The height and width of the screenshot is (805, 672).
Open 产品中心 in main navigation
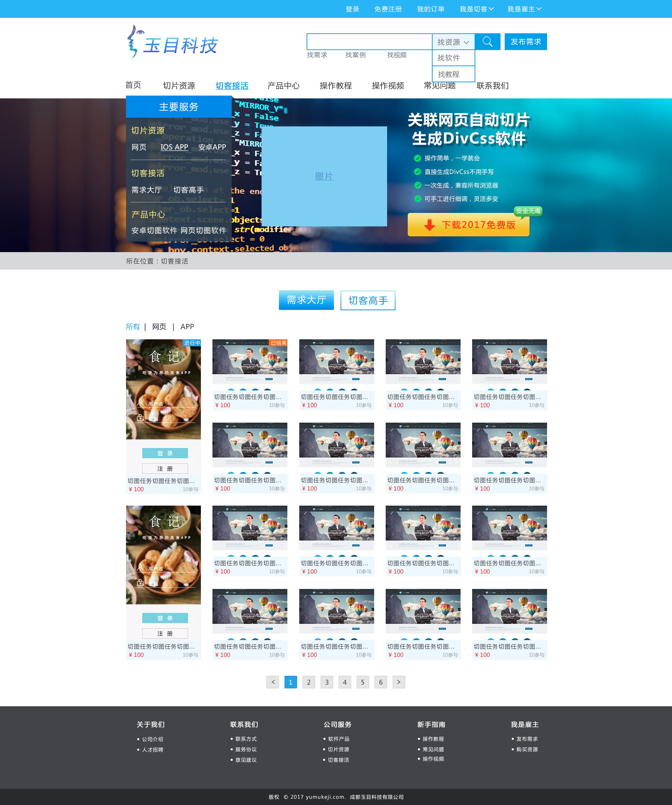pos(283,85)
